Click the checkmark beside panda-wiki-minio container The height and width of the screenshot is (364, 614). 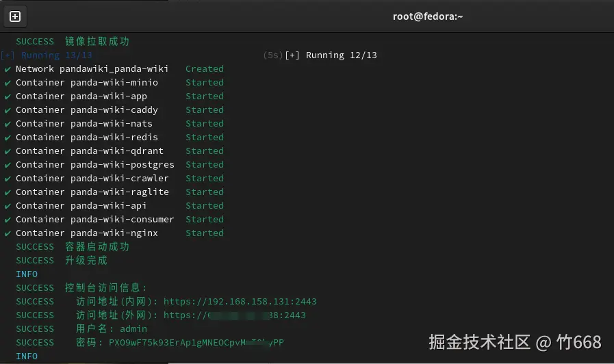[x=8, y=83]
